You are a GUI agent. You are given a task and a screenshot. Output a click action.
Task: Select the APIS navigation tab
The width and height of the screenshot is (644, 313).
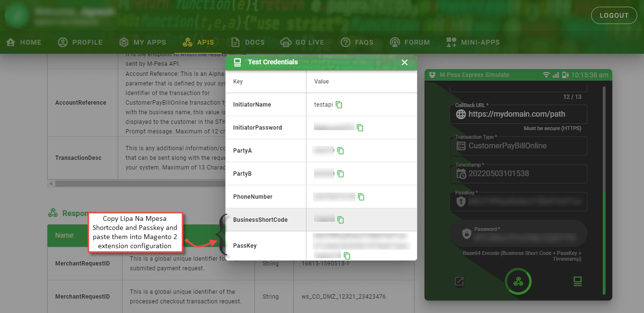[x=198, y=42]
